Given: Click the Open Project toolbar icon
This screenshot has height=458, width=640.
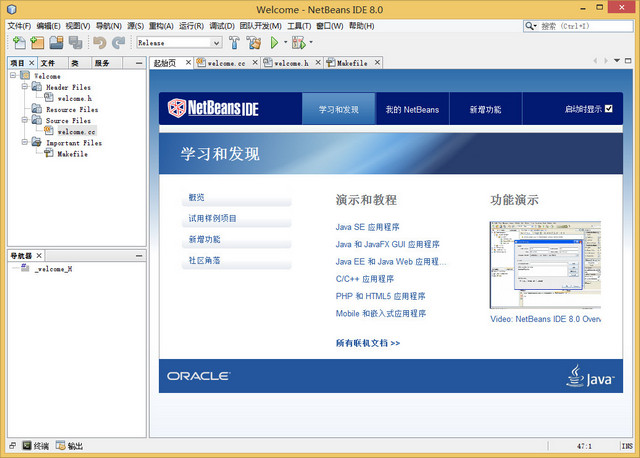Looking at the screenshot, I should tap(56, 42).
